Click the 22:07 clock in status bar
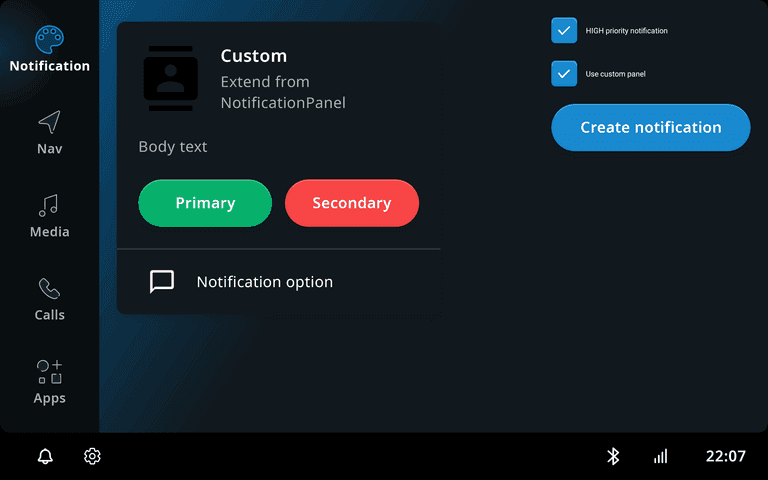Viewport: 768px width, 480px height. [x=725, y=456]
